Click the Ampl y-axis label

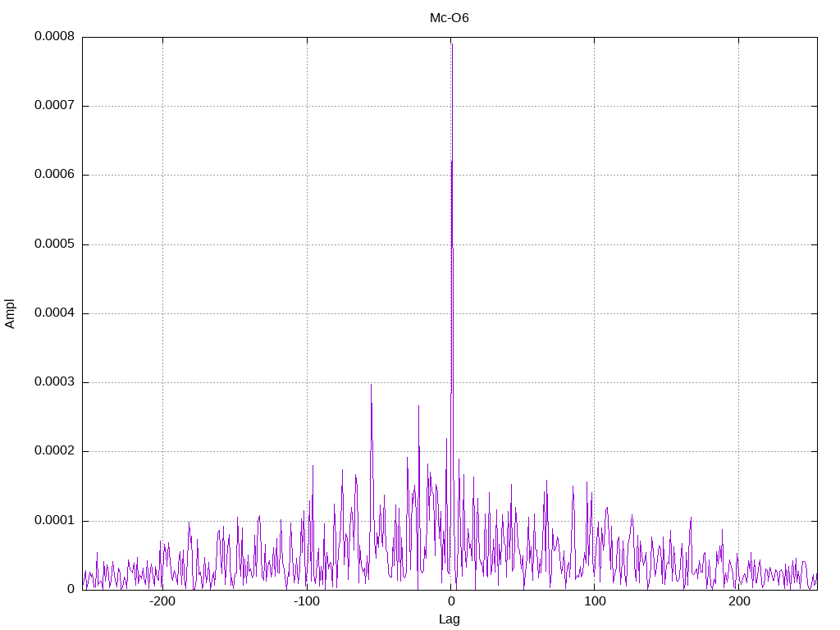coord(10,314)
